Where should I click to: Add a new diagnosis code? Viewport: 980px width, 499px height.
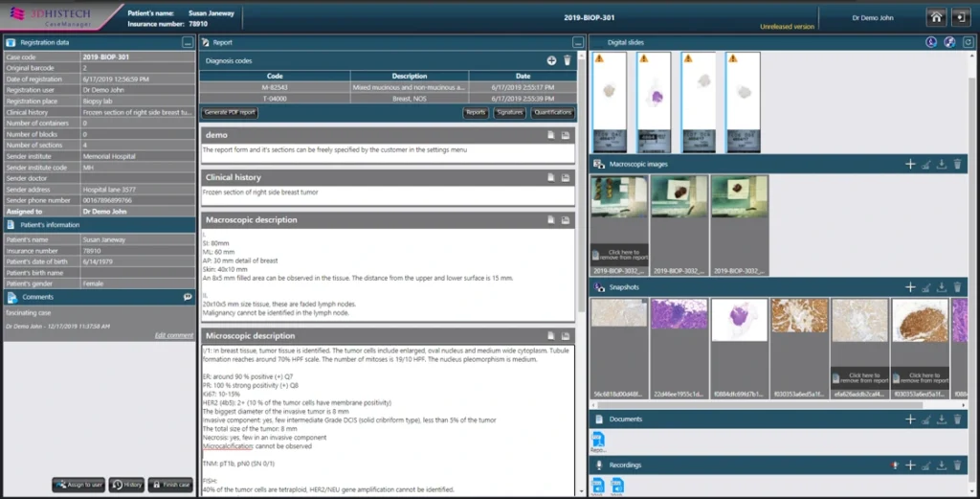click(551, 60)
